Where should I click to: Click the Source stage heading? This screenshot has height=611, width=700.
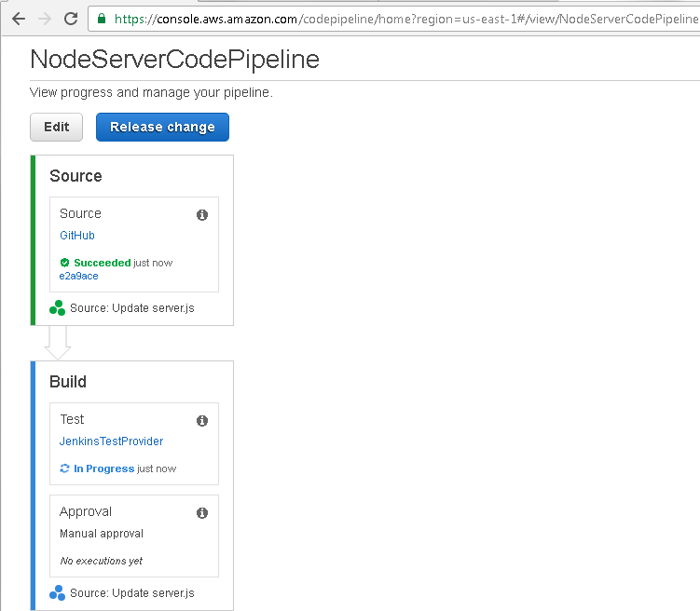[75, 176]
